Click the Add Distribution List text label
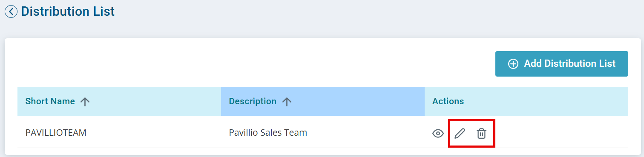The image size is (644, 157). 570,64
